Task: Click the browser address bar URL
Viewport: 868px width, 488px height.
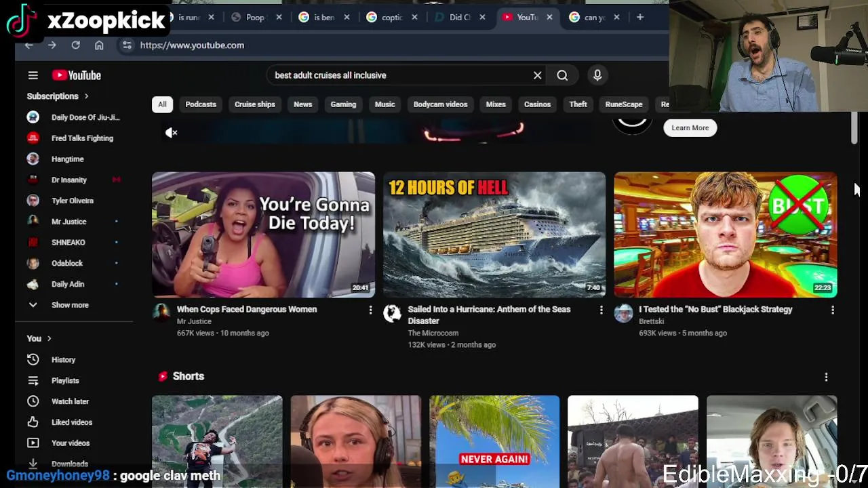Action: click(x=192, y=45)
